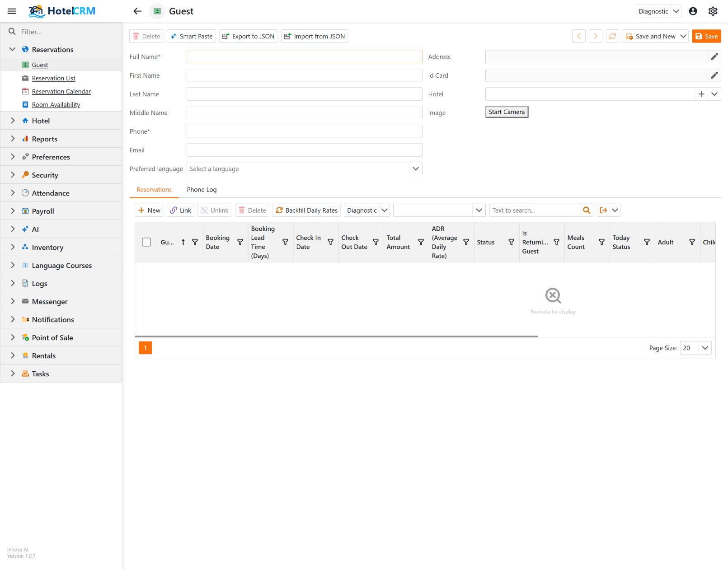Click Backfill Daily Rates button
The width and height of the screenshot is (728, 570).
(x=306, y=210)
